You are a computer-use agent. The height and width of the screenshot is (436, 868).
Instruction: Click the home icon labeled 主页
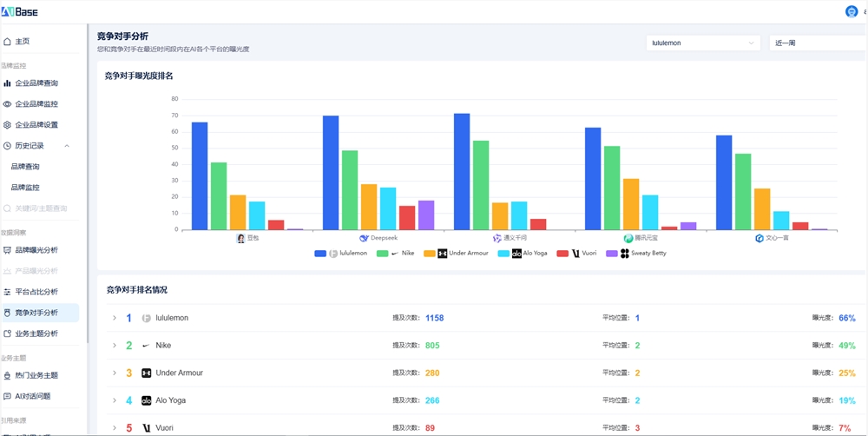coord(8,42)
